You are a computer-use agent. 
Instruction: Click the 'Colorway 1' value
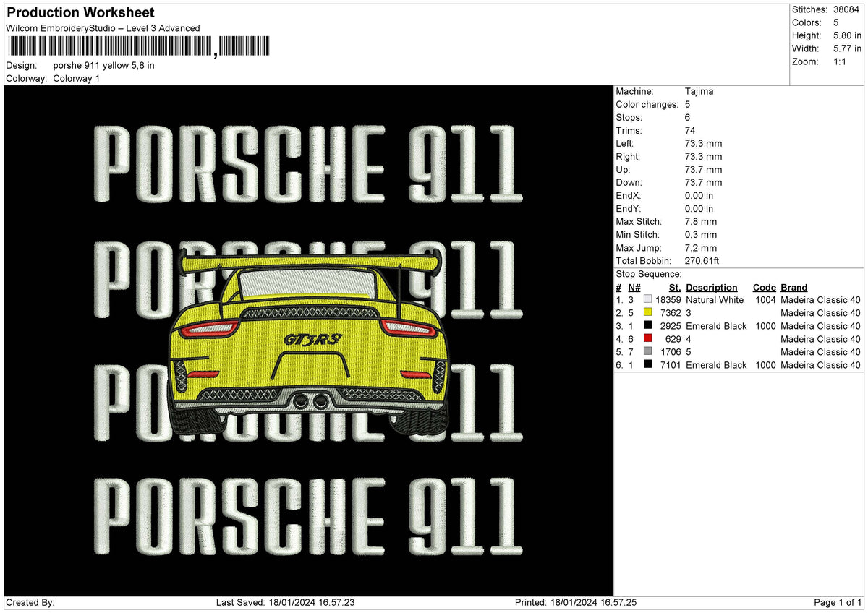coord(77,78)
